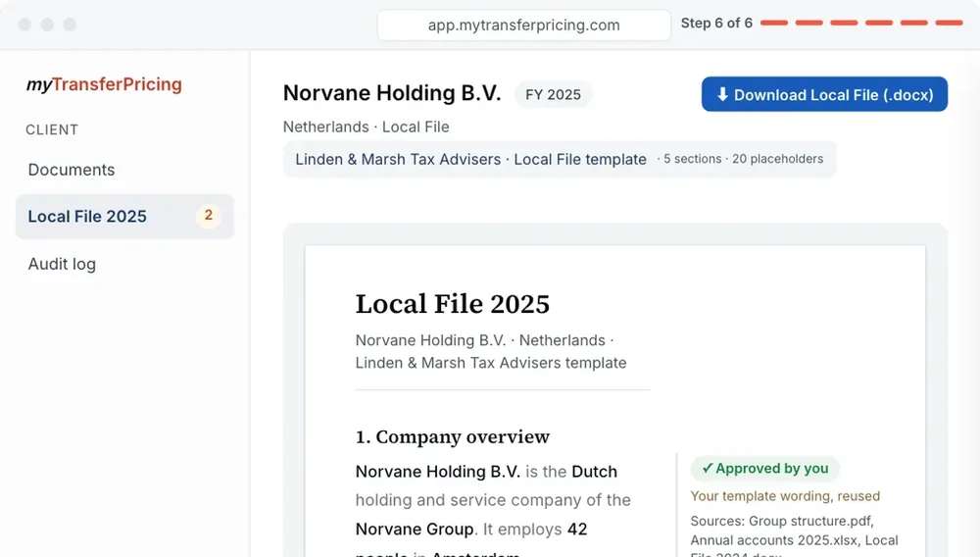980x557 pixels.
Task: Click the app.mytransferpricing.com address bar
Action: pyautogui.click(x=523, y=25)
